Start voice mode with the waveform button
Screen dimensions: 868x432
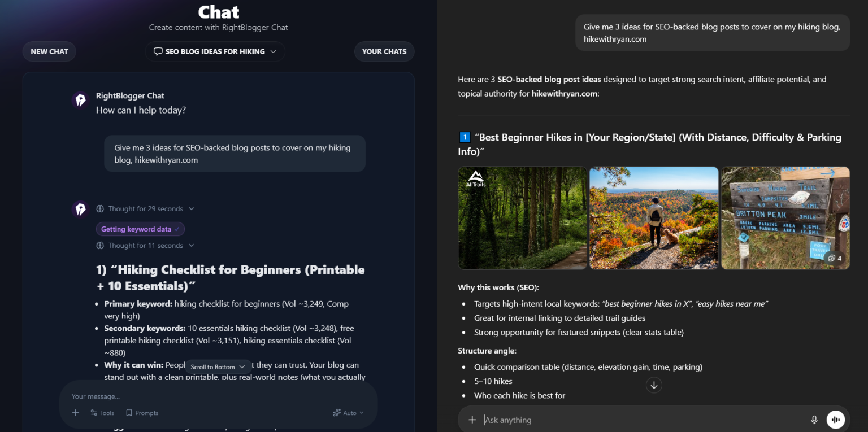[x=836, y=420]
